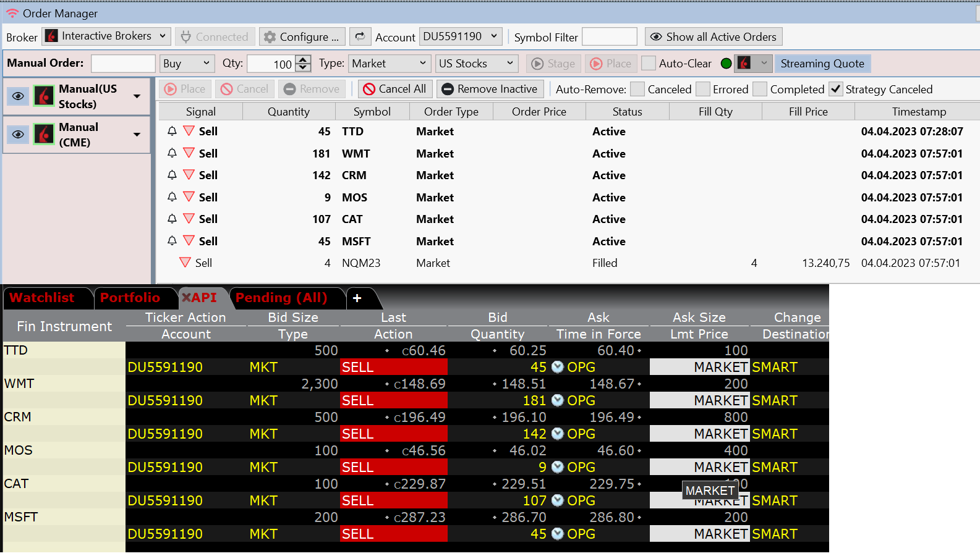Expand the order Type dropdown set to Market

tap(389, 64)
